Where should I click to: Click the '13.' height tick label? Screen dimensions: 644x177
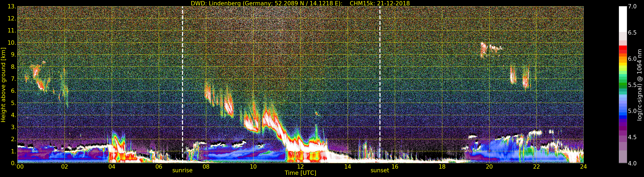click(12, 6)
